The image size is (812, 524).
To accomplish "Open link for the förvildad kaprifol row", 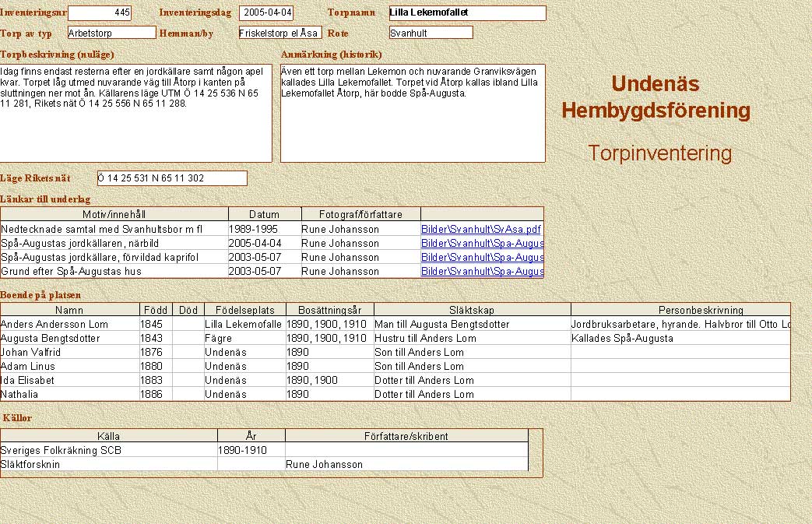I will pos(482,258).
